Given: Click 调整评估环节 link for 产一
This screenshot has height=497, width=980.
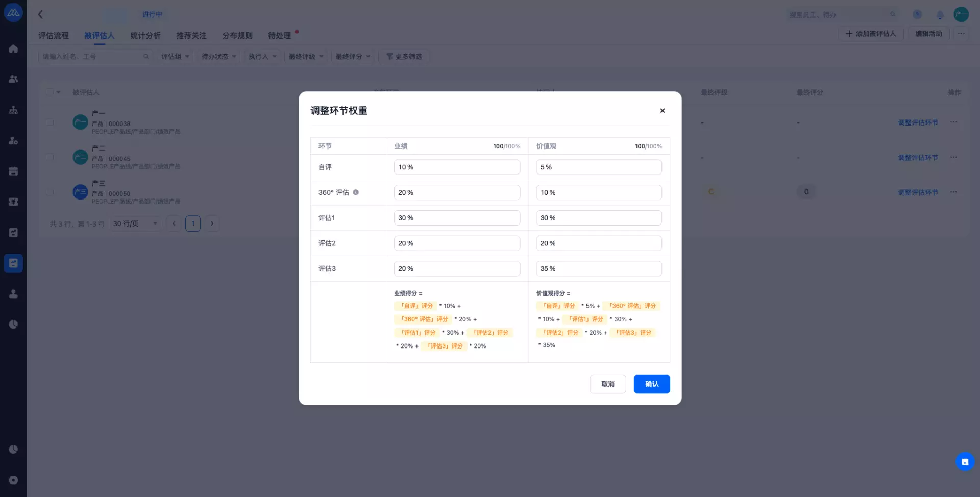Looking at the screenshot, I should [x=918, y=122].
